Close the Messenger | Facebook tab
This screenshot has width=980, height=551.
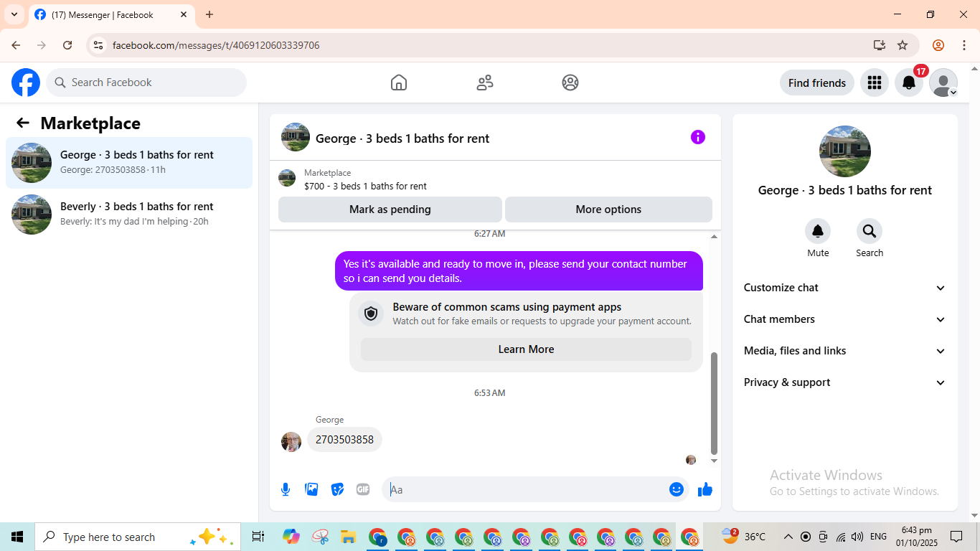[184, 14]
